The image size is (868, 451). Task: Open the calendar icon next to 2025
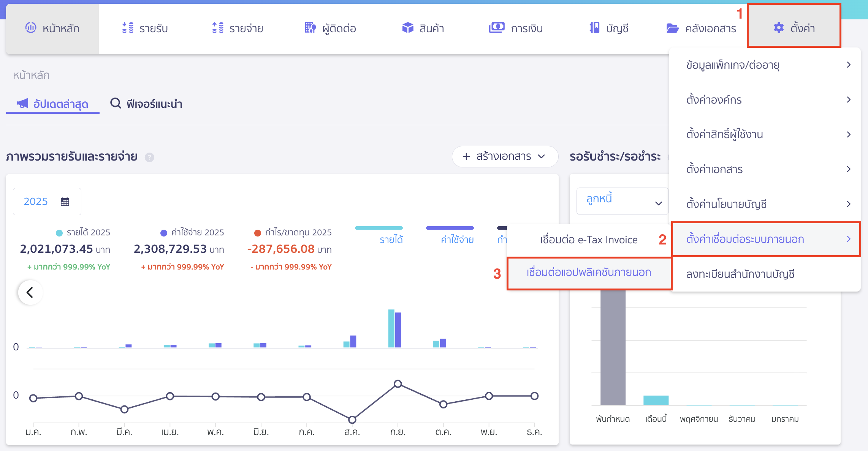click(x=65, y=201)
